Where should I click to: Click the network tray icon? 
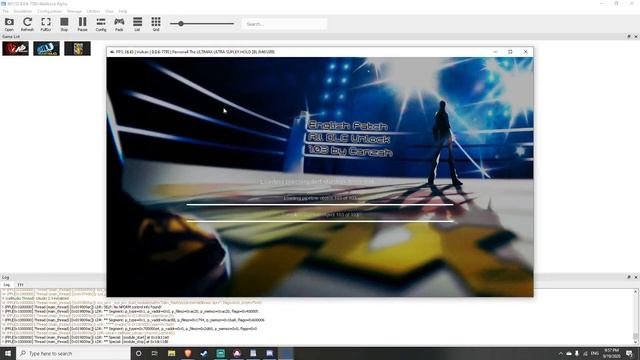[x=585, y=353]
